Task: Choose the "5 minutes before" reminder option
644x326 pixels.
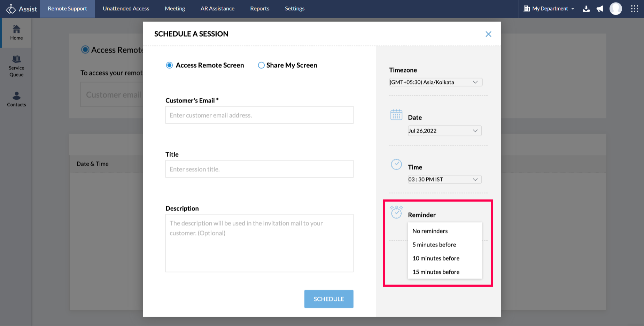Action: pos(434,245)
